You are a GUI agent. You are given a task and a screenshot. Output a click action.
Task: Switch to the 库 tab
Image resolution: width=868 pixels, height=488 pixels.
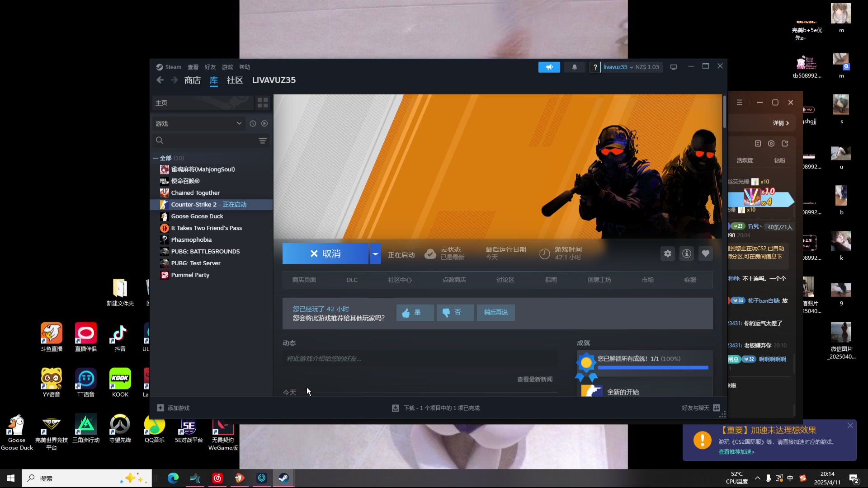(214, 80)
